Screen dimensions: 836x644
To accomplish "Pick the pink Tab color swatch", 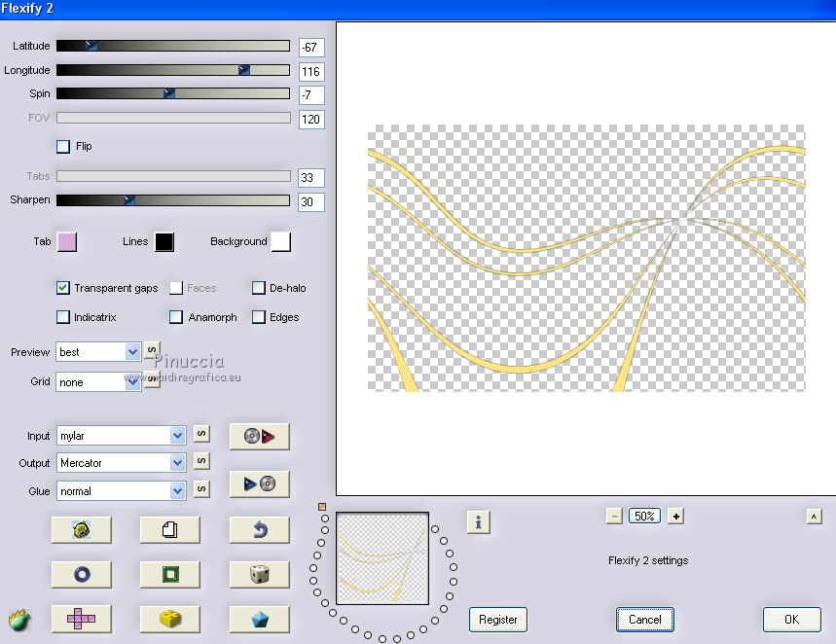I will pyautogui.click(x=67, y=241).
